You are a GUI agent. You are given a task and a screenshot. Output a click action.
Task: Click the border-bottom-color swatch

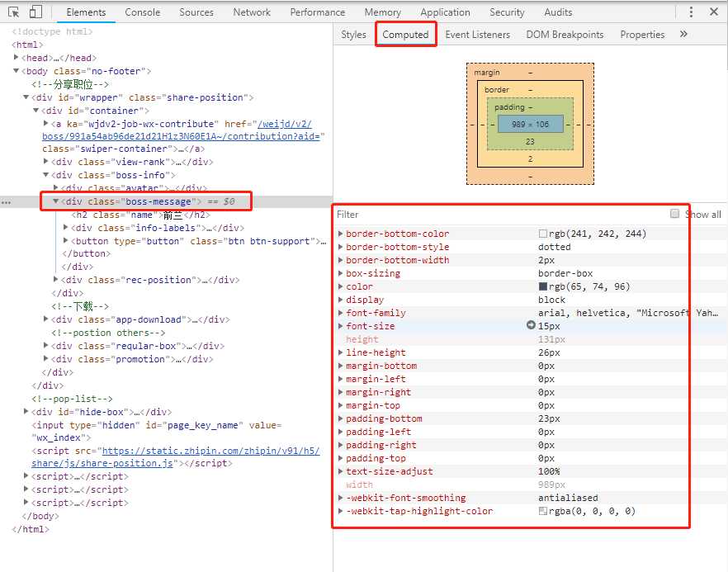click(x=543, y=234)
